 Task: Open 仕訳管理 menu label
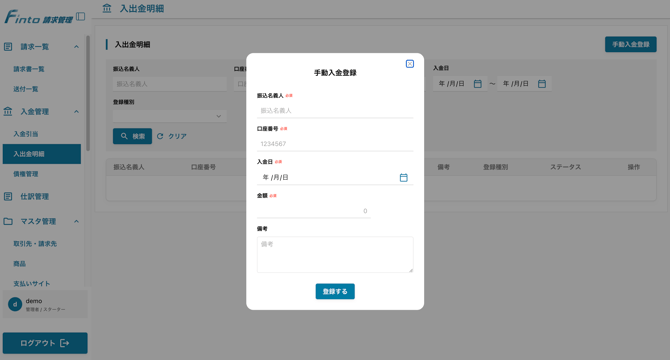[35, 196]
